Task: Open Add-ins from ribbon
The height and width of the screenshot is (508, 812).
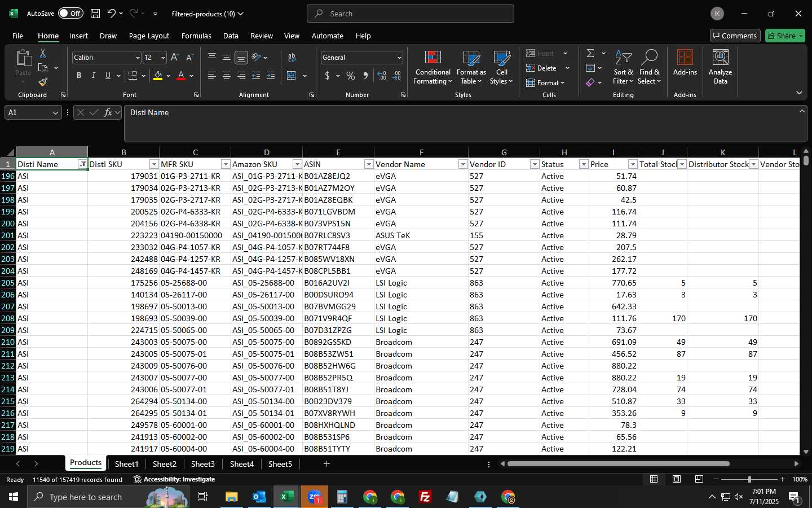Action: (x=685, y=62)
